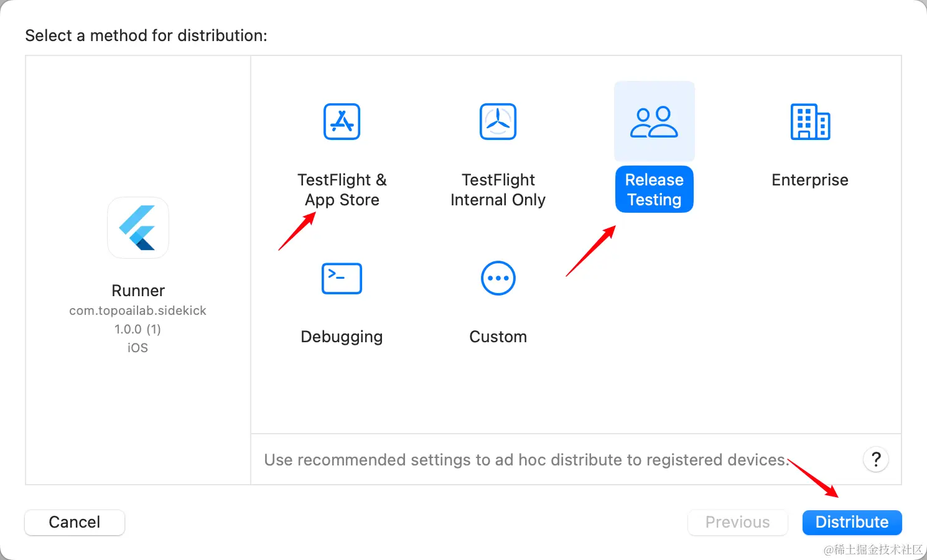Click the "TestFlight Internal Only" label

pyautogui.click(x=498, y=190)
